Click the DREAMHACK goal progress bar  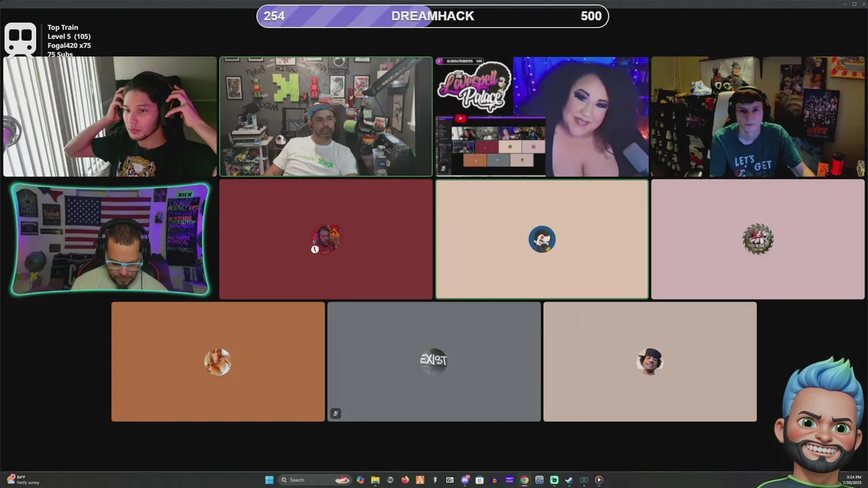click(x=433, y=16)
